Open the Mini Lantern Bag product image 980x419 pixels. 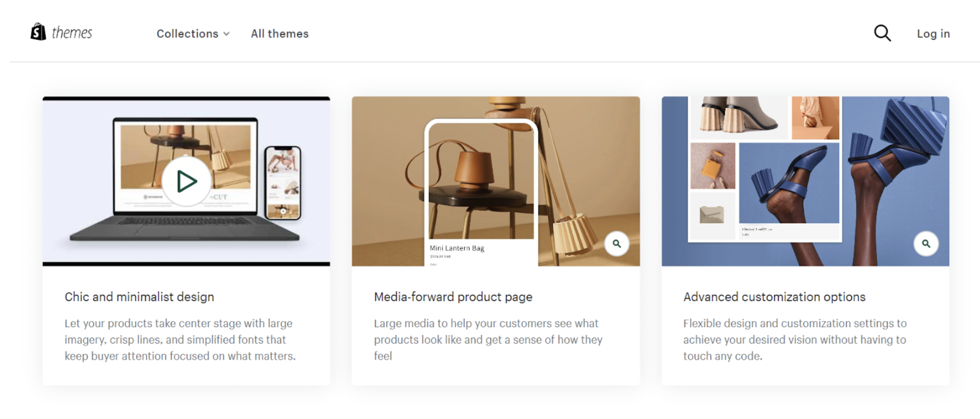481,181
